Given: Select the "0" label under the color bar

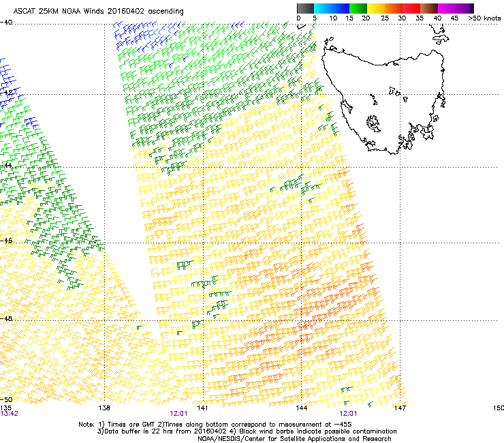Looking at the screenshot, I should coord(298,18).
